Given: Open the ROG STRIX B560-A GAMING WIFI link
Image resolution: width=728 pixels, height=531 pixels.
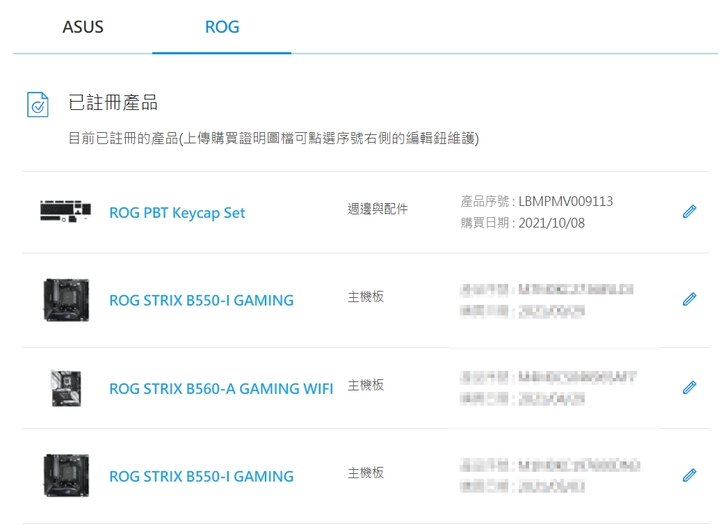Looking at the screenshot, I should (221, 388).
